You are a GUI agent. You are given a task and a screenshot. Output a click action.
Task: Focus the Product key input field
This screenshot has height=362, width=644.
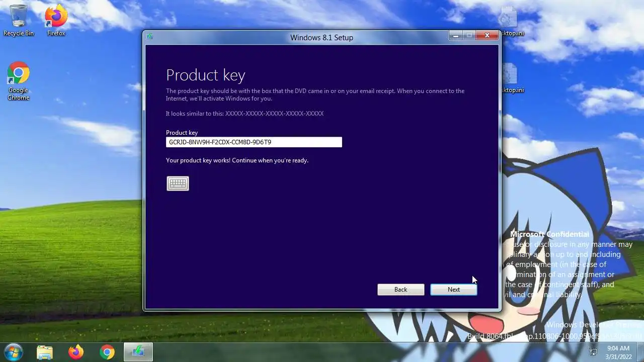(x=254, y=142)
